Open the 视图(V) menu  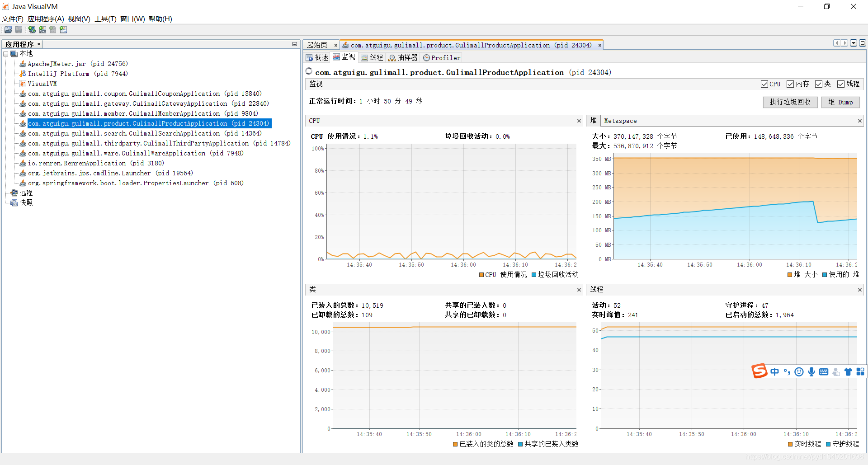79,19
